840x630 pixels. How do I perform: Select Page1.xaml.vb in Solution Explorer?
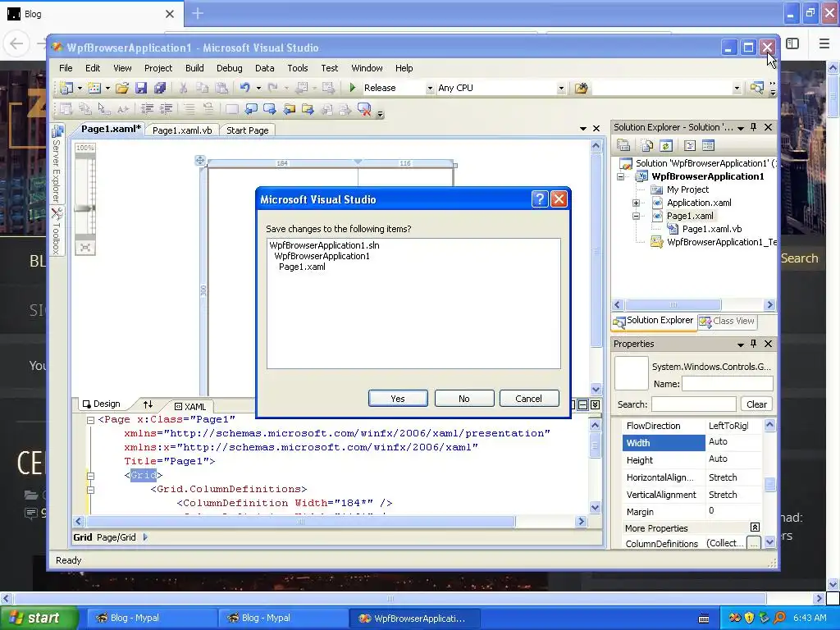[x=711, y=230]
